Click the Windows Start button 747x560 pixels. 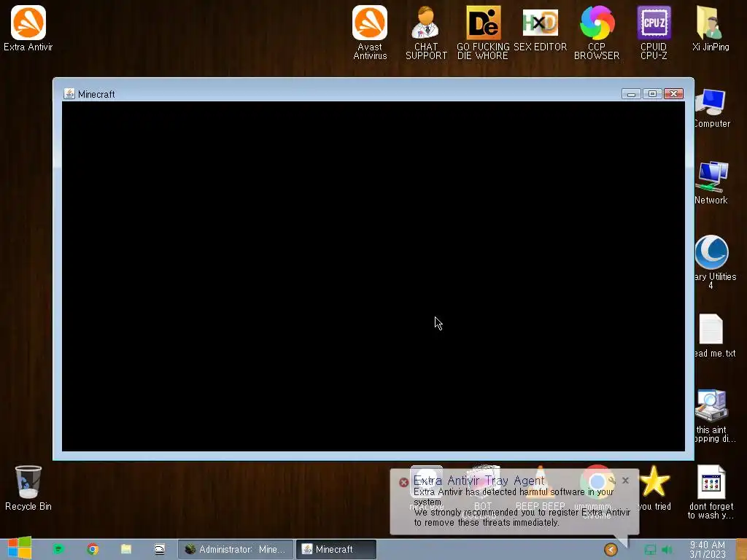coord(20,548)
